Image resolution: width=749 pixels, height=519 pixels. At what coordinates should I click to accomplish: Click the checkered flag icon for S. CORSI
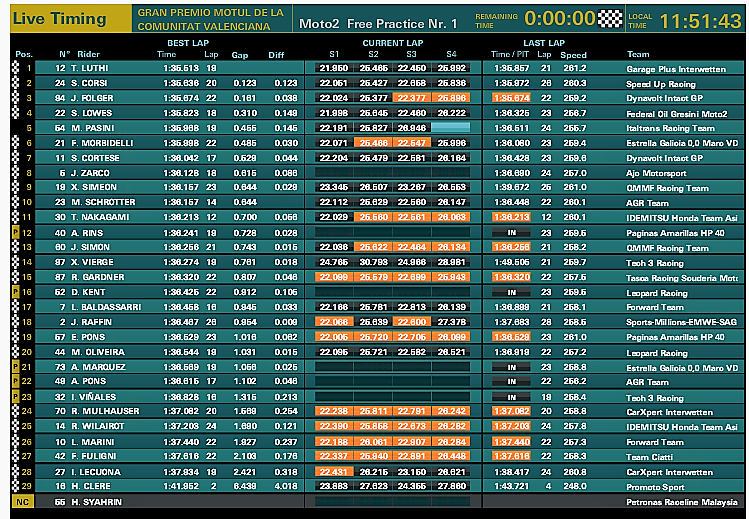click(x=15, y=83)
